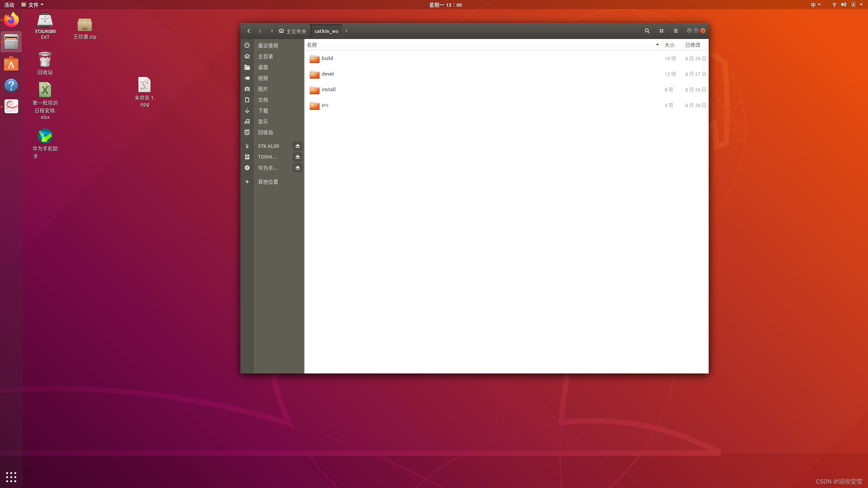Toggle grid view icon in toolbar

click(x=661, y=31)
